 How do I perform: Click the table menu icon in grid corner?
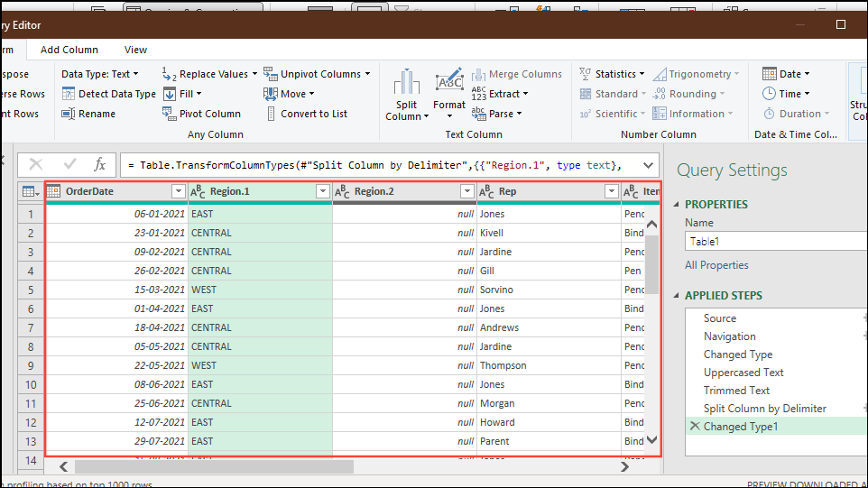pyautogui.click(x=30, y=191)
